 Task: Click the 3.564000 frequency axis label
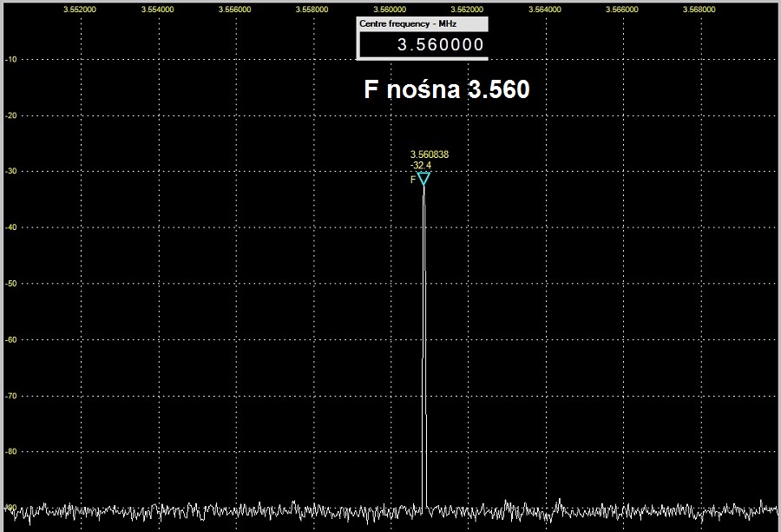coord(545,10)
